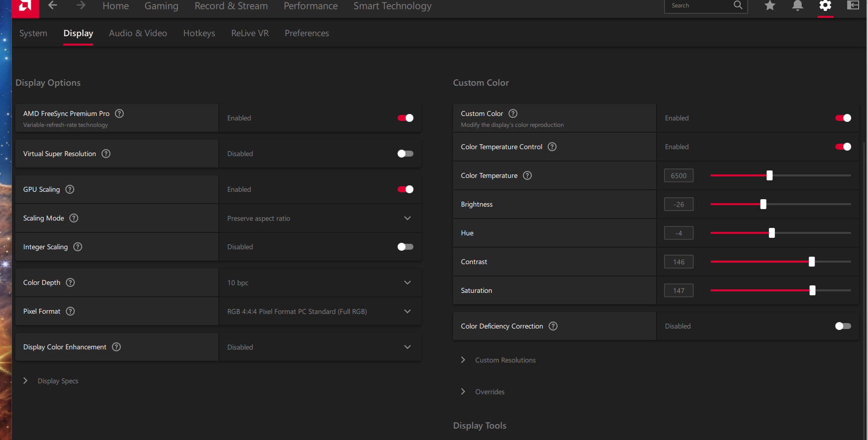
Task: Adjust the Color Temperature slider
Action: (781, 175)
